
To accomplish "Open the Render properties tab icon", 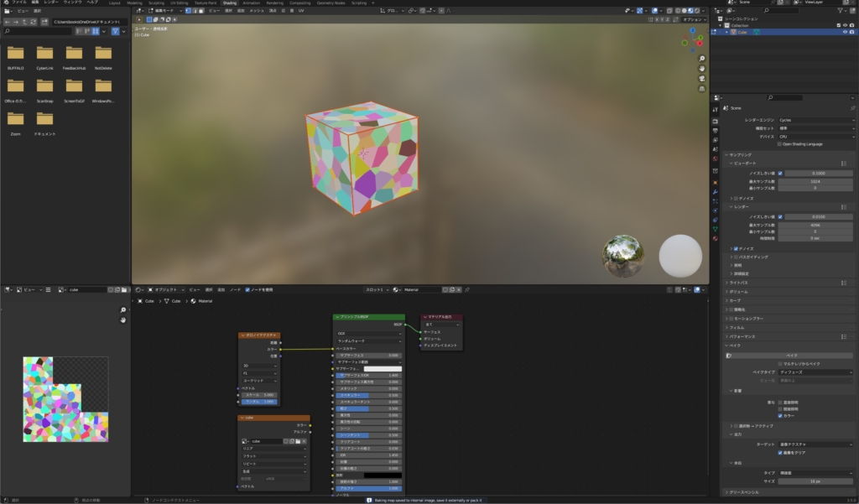I will (x=715, y=121).
